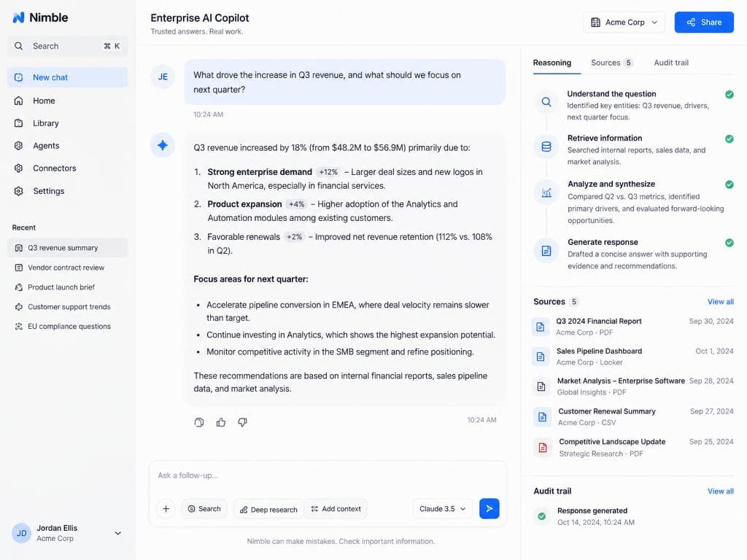Viewport: 747px width, 560px height.
Task: Click the Understand the question green checkmark
Action: [x=729, y=94]
